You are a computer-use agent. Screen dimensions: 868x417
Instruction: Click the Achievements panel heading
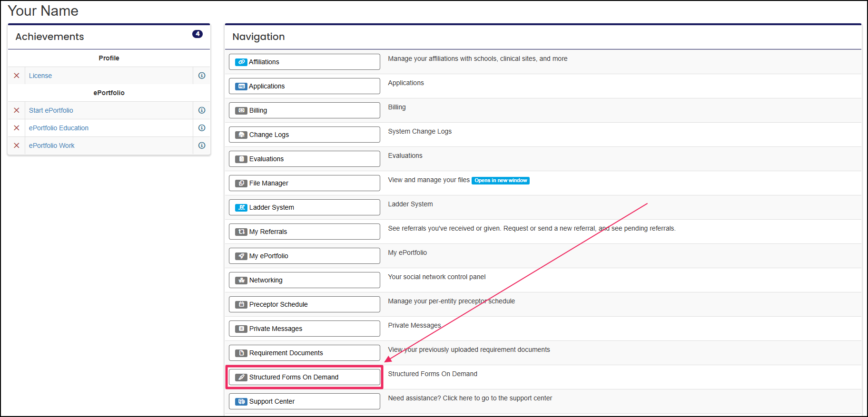[49, 37]
